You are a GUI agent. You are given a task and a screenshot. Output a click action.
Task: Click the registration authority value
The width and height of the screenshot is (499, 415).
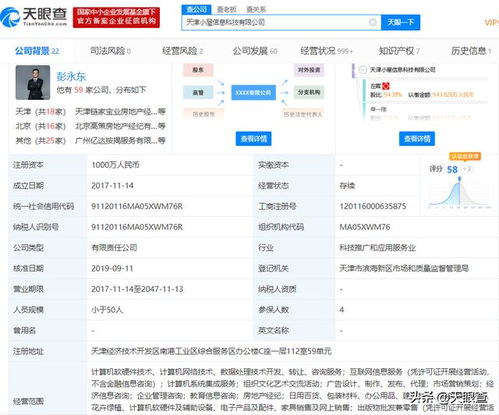(404, 268)
